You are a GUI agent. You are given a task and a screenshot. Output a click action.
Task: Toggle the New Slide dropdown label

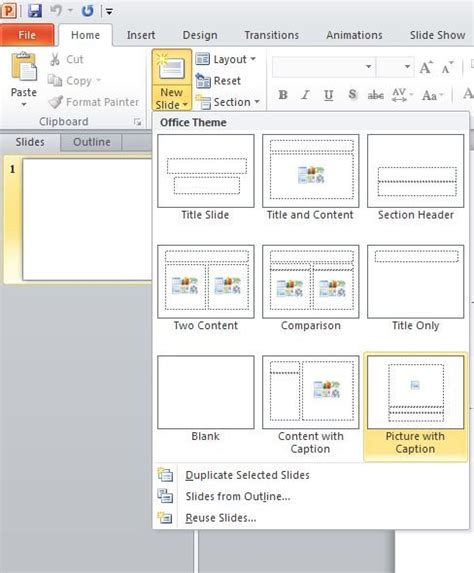tap(171, 98)
